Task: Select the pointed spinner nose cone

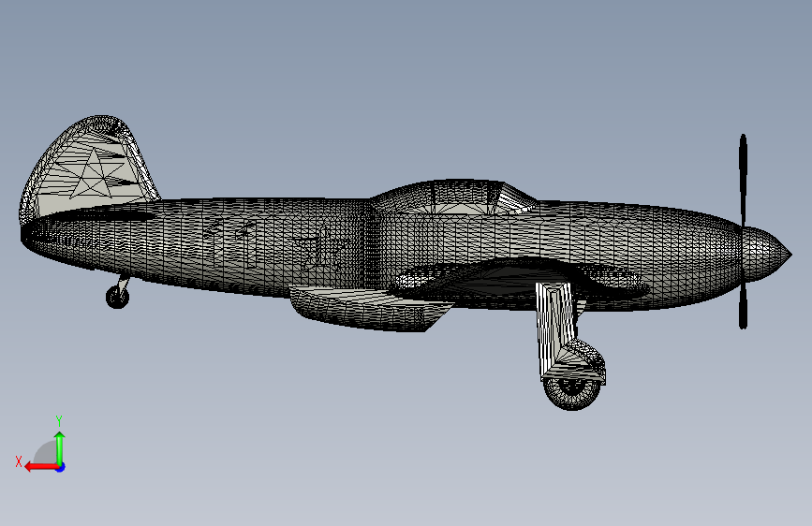Action: (x=767, y=255)
